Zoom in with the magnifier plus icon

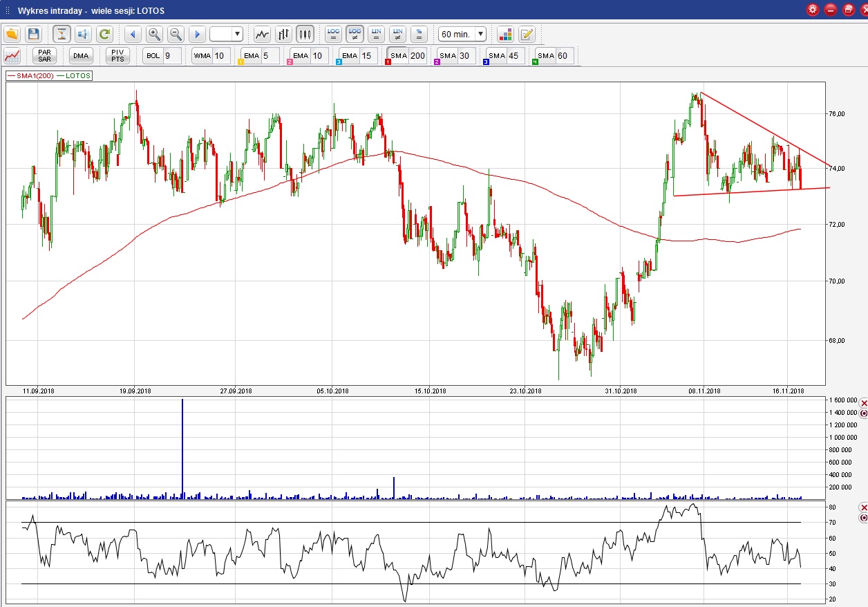(154, 34)
